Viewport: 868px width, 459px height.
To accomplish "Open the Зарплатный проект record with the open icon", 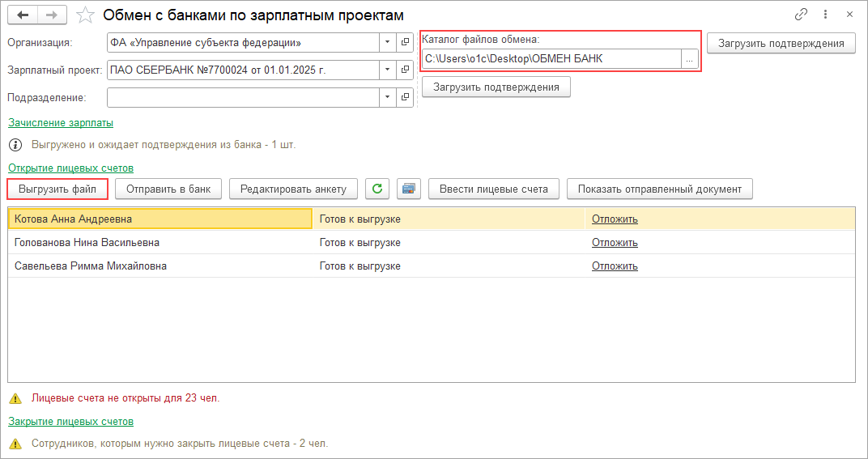I will [x=405, y=70].
